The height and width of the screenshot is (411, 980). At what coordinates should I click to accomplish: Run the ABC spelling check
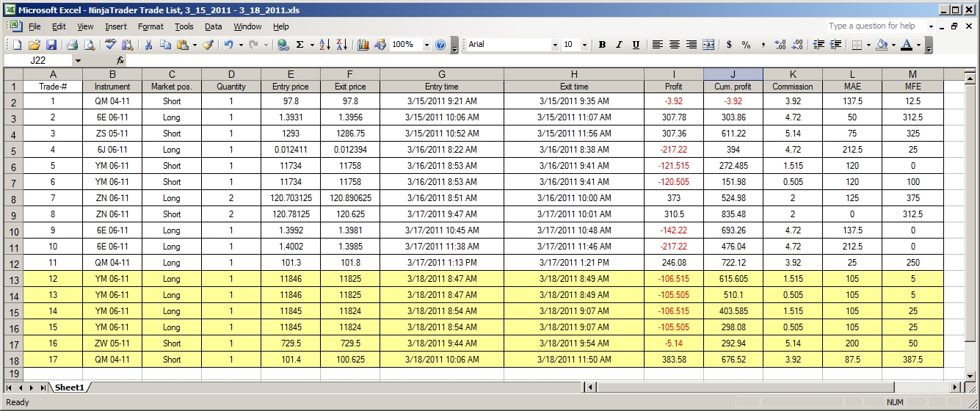click(x=111, y=45)
